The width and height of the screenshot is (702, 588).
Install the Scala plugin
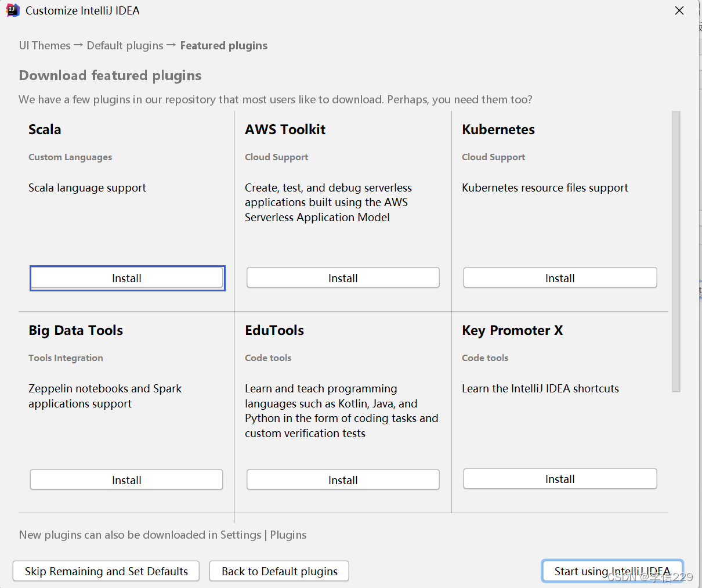pos(127,278)
